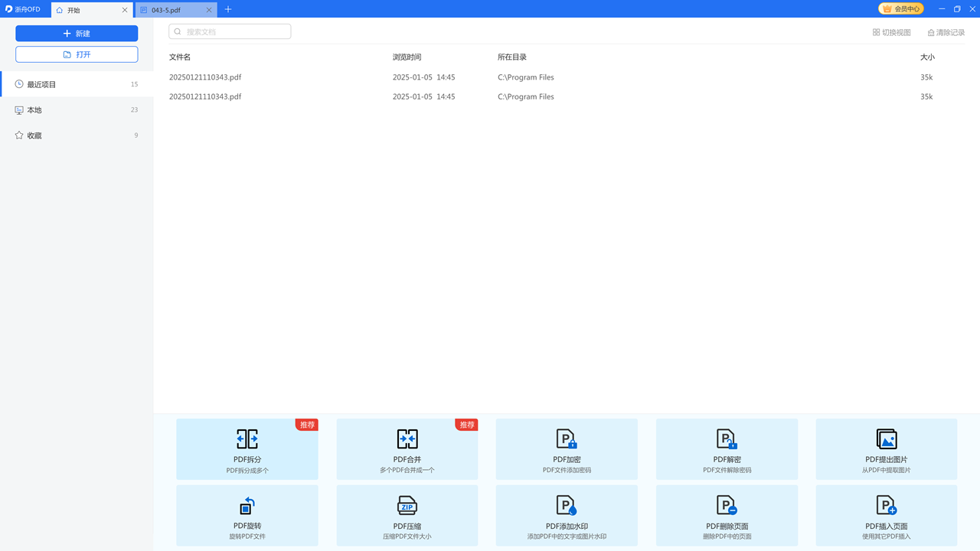Toggle list layout with 切换视图
Image resolution: width=980 pixels, height=551 pixels.
[x=892, y=33]
